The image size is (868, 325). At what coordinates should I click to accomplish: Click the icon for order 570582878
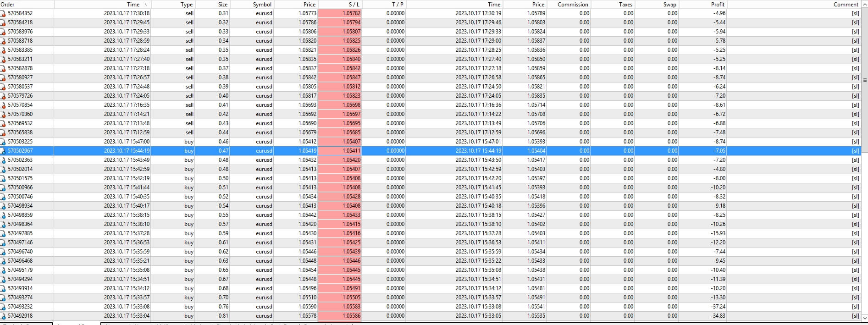tap(3, 68)
